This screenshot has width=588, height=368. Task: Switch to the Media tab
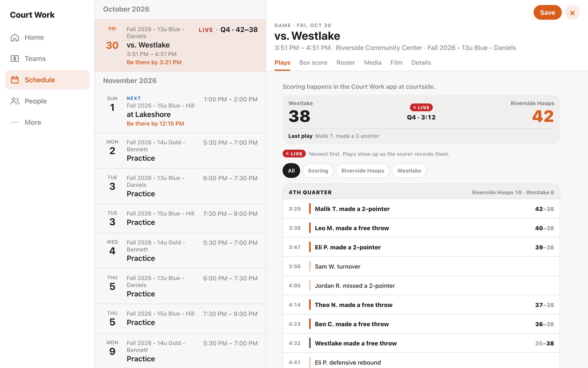(372, 63)
